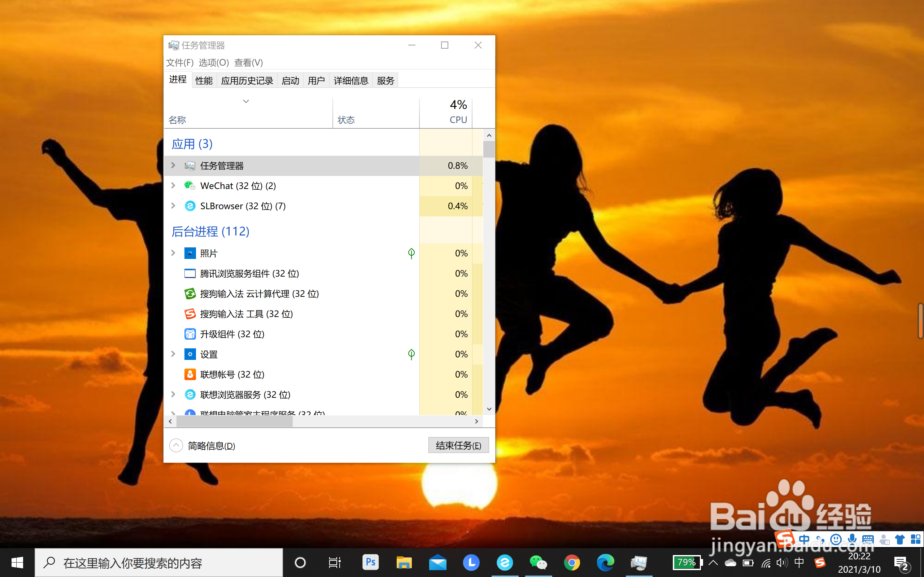Expand the SLBrowser process group
The image size is (924, 577).
click(173, 206)
